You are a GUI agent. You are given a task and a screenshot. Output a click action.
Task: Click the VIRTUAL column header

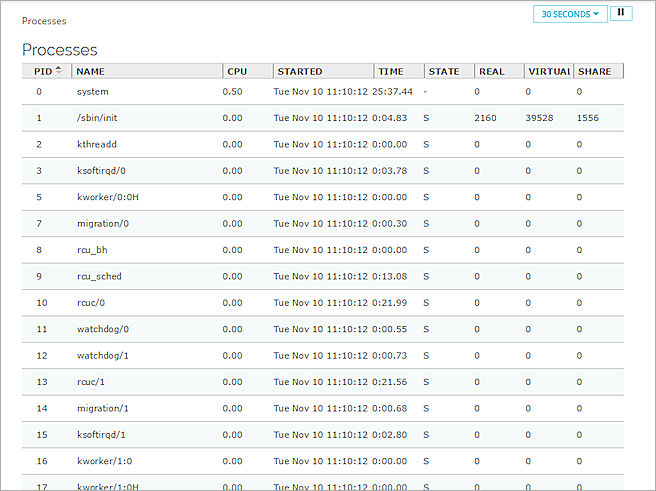pyautogui.click(x=548, y=72)
